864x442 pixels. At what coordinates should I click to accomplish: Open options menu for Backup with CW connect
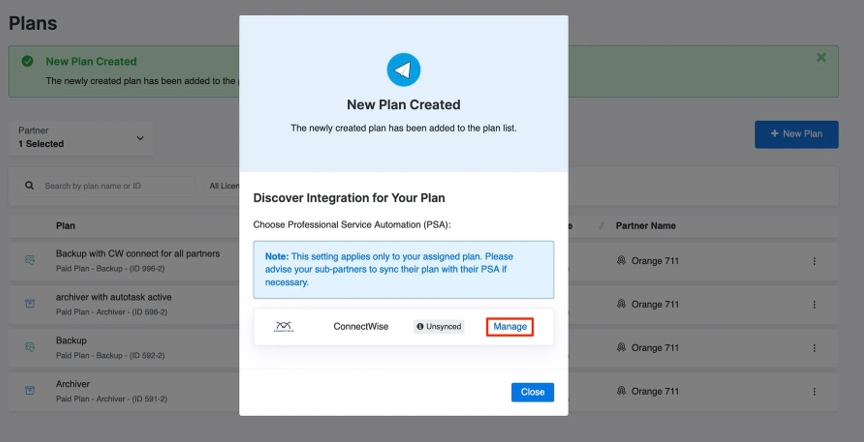(x=814, y=261)
